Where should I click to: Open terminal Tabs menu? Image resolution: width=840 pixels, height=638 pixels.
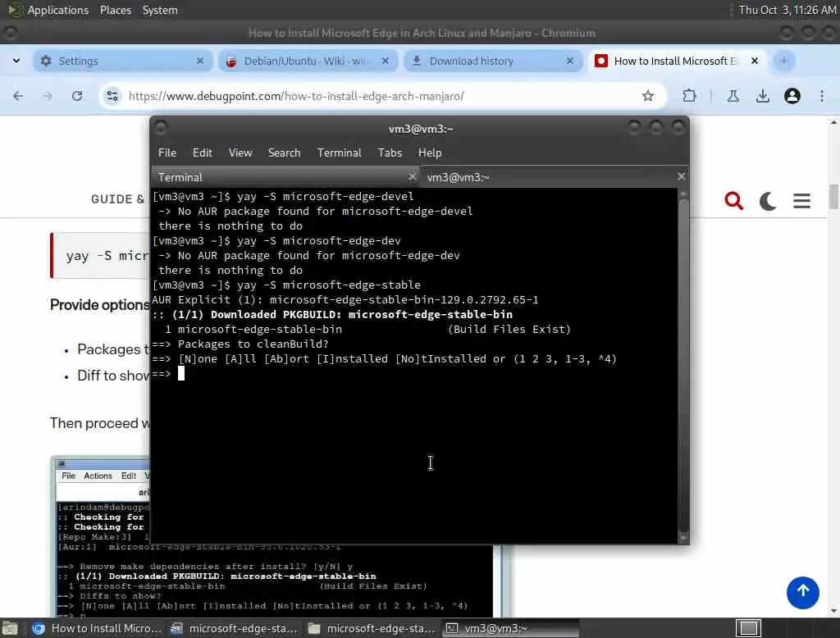pos(390,153)
